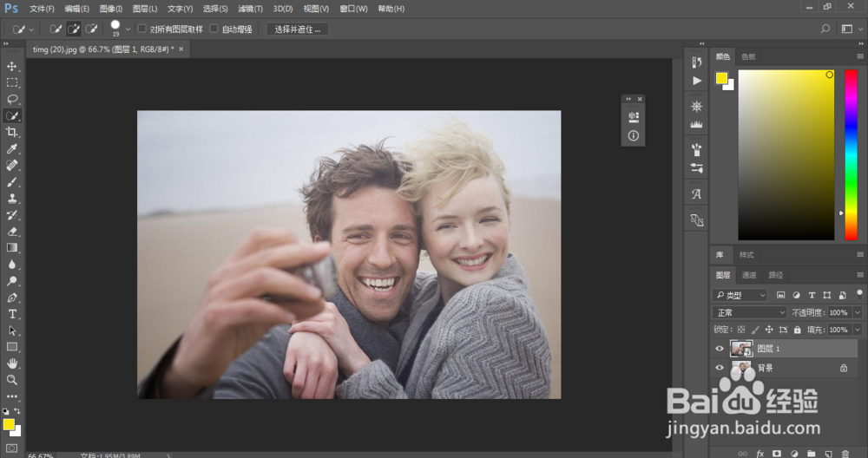Image resolution: width=868 pixels, height=458 pixels.
Task: Open 文件(F) menu
Action: pos(42,9)
